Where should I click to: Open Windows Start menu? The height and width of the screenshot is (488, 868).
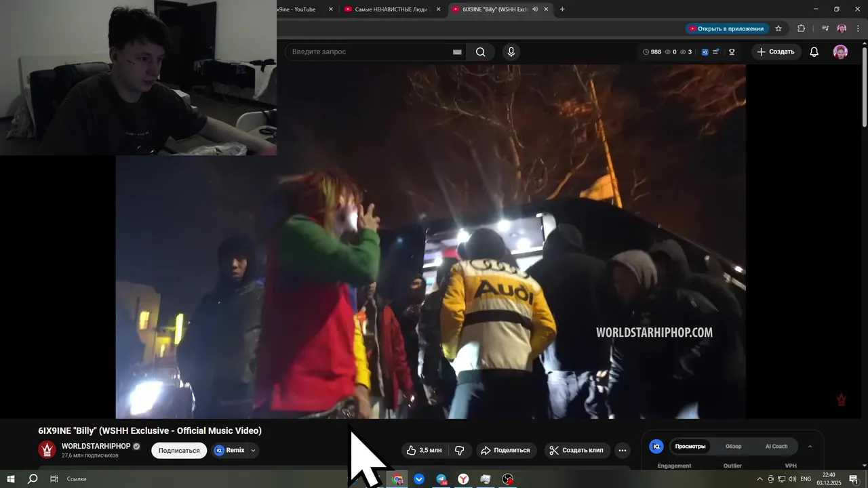click(11, 479)
